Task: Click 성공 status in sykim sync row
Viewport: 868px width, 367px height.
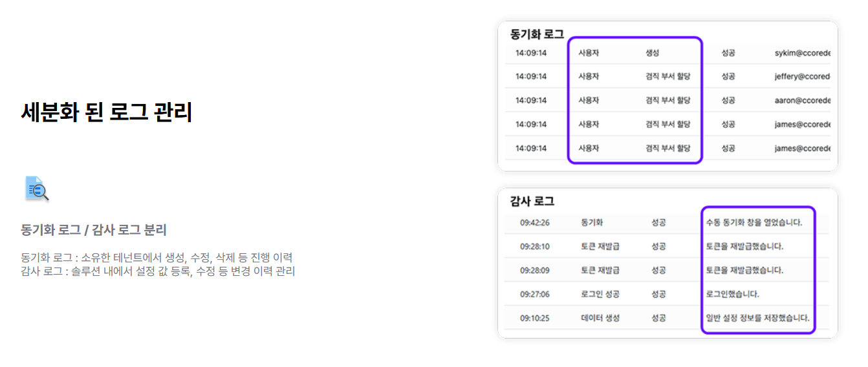Action: (x=728, y=52)
